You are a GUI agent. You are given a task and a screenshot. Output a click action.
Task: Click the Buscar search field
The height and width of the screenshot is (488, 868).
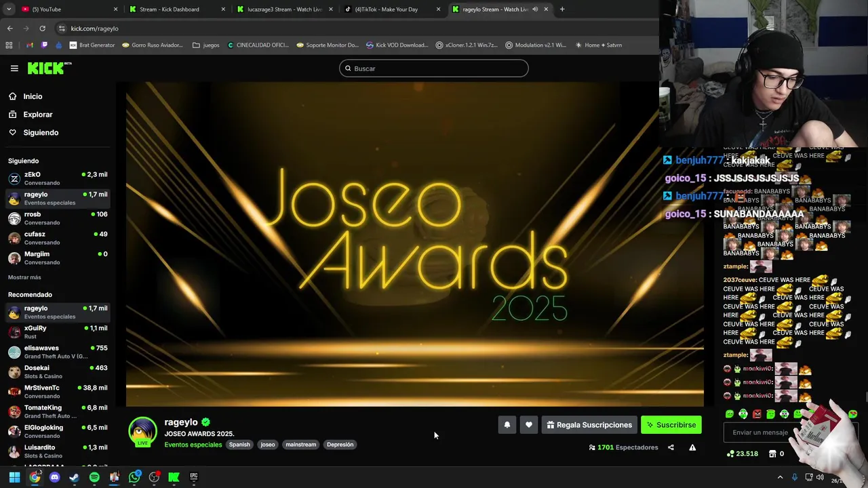pyautogui.click(x=434, y=68)
